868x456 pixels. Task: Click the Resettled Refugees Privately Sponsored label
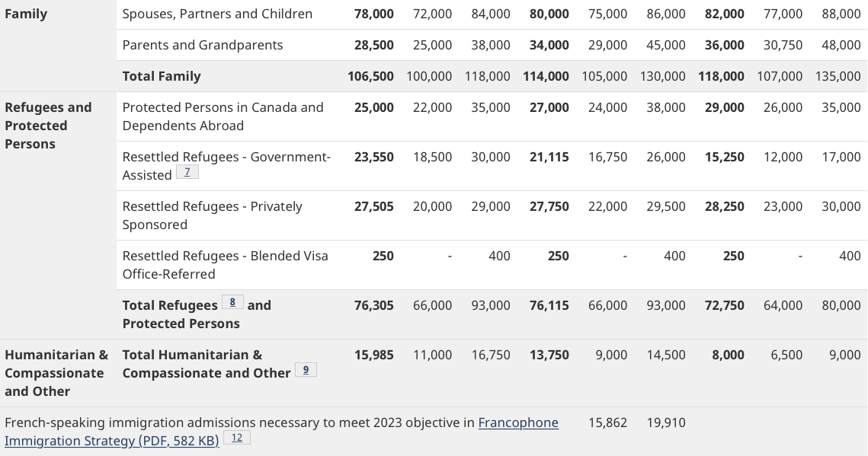point(212,215)
